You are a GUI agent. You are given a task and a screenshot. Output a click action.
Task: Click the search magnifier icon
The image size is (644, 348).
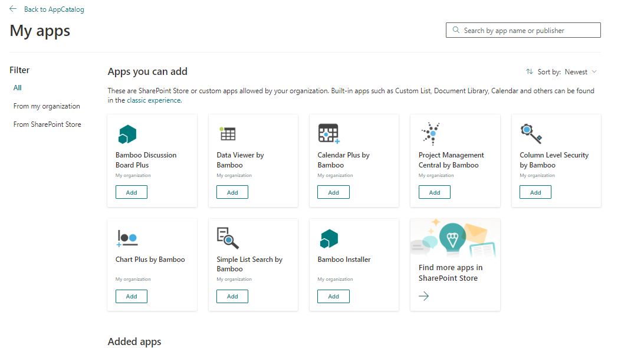click(x=456, y=30)
